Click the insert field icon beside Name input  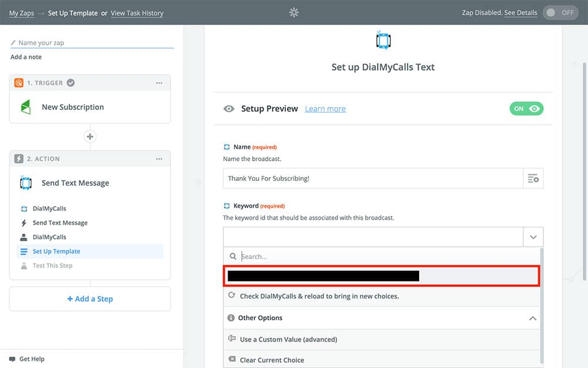(533, 178)
